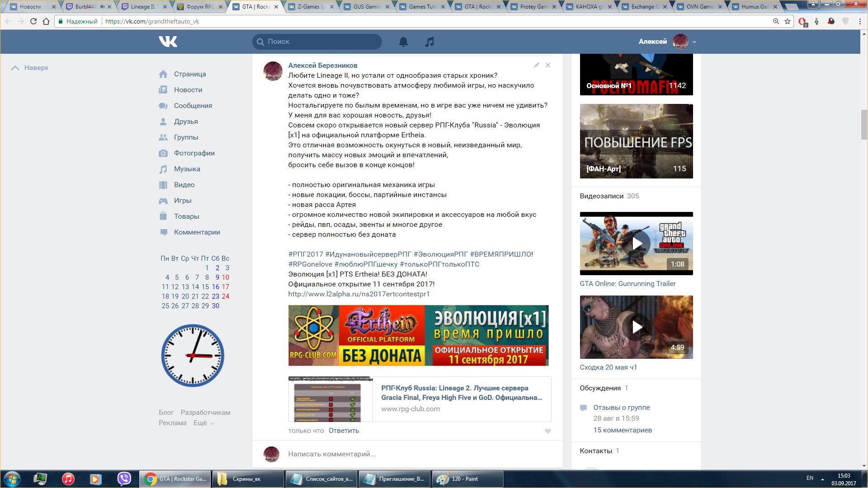Viewport: 868px width, 488px height.
Task: Click the vk.com address bar URL
Action: 152,21
